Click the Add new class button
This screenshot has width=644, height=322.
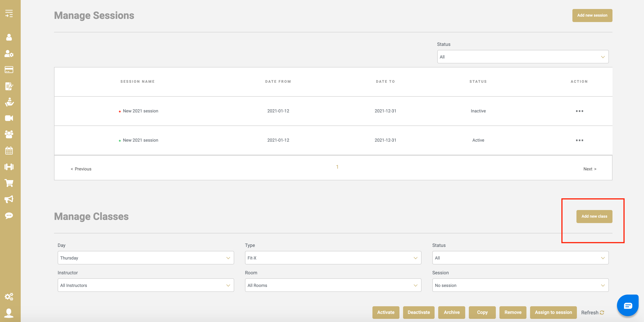(594, 216)
